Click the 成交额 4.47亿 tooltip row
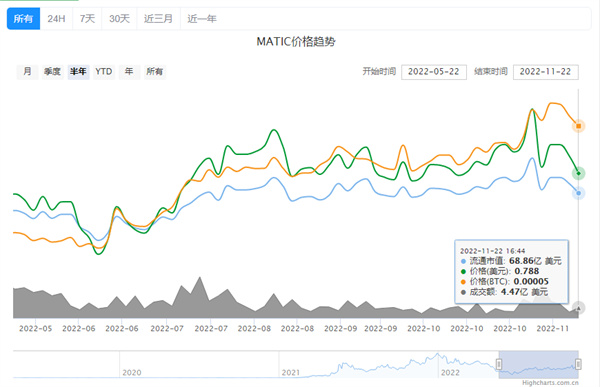 coord(504,292)
